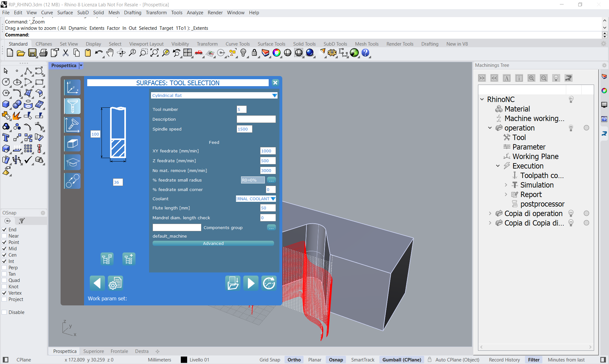This screenshot has width=609, height=364.
Task: Select the Text object T tool
Action: 6,137
